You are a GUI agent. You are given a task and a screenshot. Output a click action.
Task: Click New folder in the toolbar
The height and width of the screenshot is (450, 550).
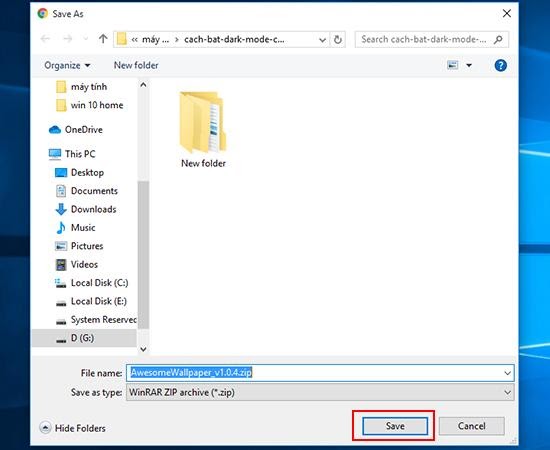click(x=136, y=65)
